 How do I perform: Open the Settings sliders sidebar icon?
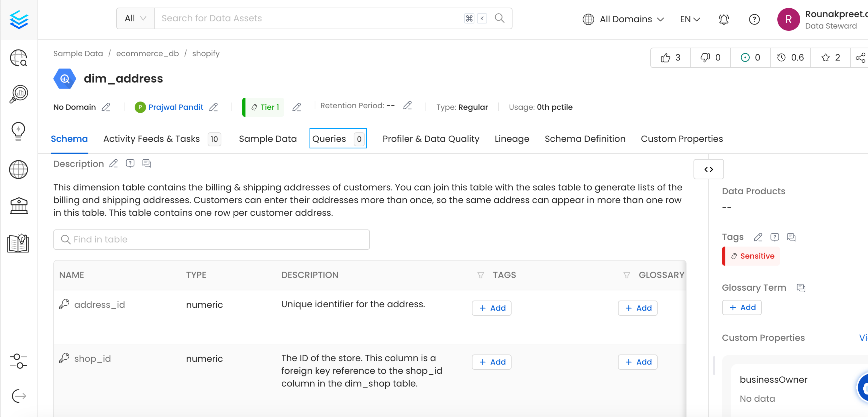[18, 361]
